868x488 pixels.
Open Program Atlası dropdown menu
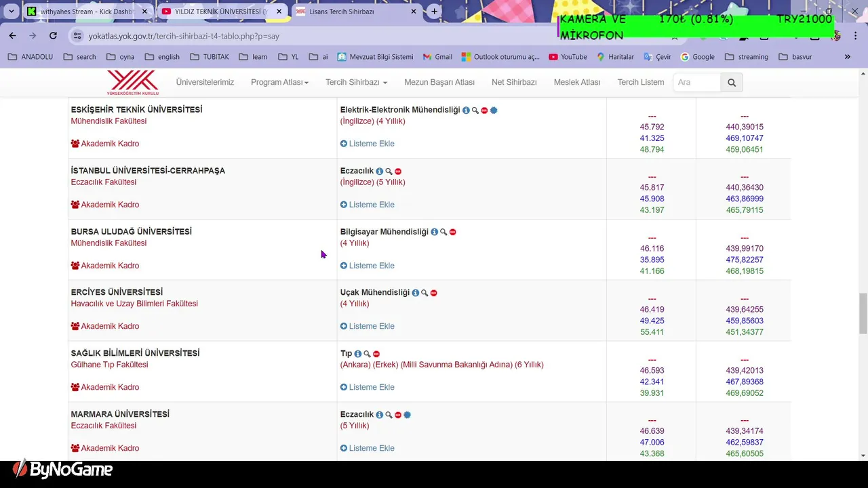point(279,82)
